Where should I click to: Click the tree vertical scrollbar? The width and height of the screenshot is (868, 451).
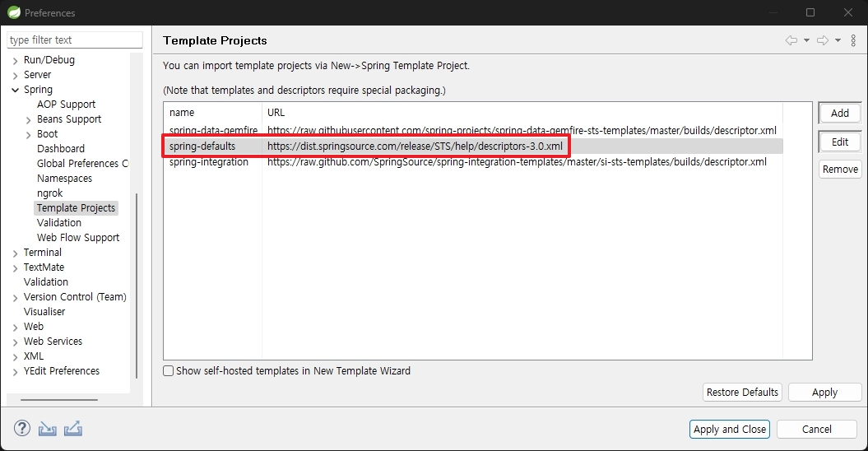tap(137, 286)
